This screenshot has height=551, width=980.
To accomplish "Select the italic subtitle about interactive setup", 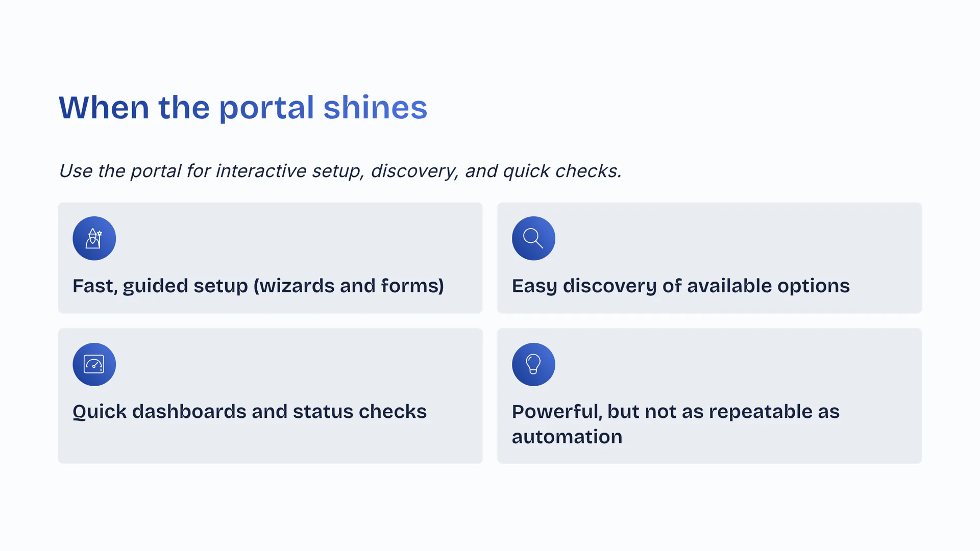I will 340,171.
